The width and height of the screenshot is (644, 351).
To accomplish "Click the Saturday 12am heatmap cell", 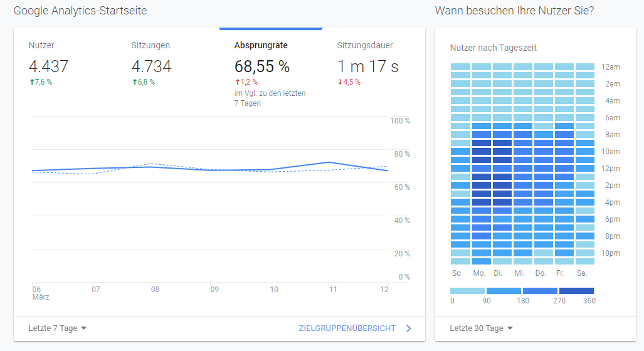I will pos(584,66).
